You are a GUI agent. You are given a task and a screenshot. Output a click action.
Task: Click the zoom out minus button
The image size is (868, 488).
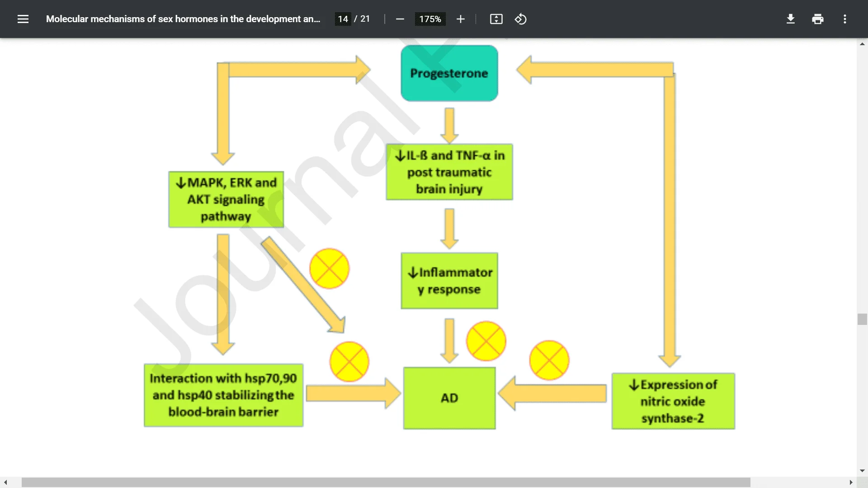(400, 19)
